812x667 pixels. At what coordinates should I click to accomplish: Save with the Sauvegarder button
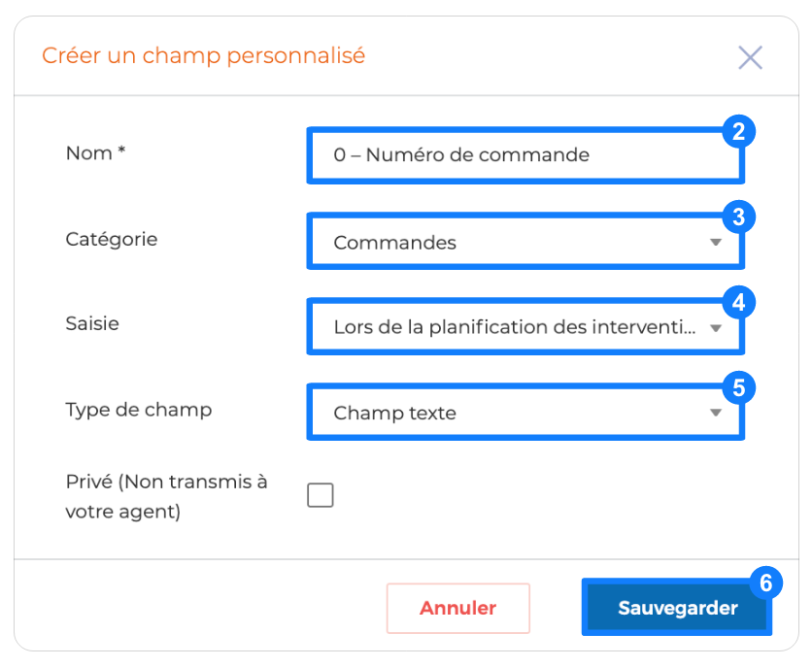point(677,607)
